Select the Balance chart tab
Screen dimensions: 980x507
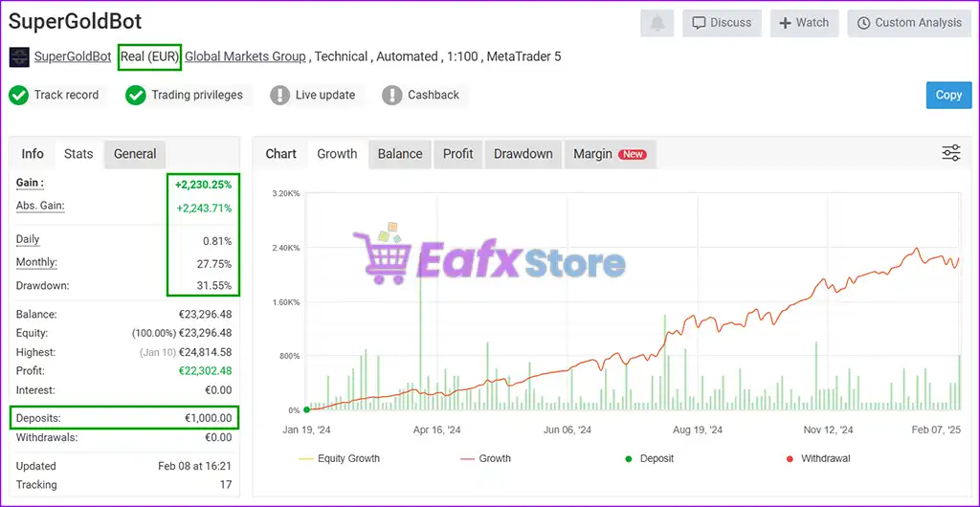(400, 154)
